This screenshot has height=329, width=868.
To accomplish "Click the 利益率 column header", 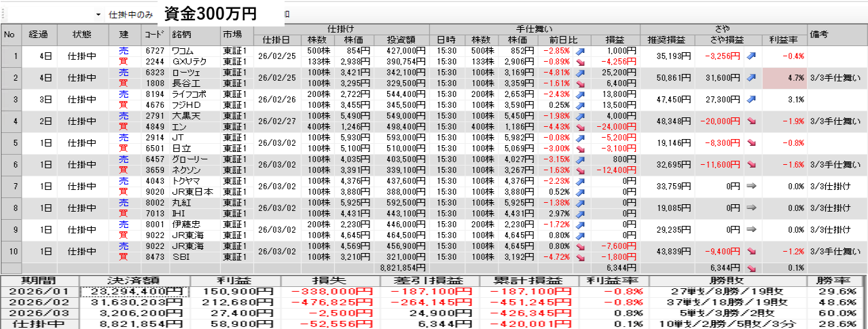I will (x=784, y=39).
